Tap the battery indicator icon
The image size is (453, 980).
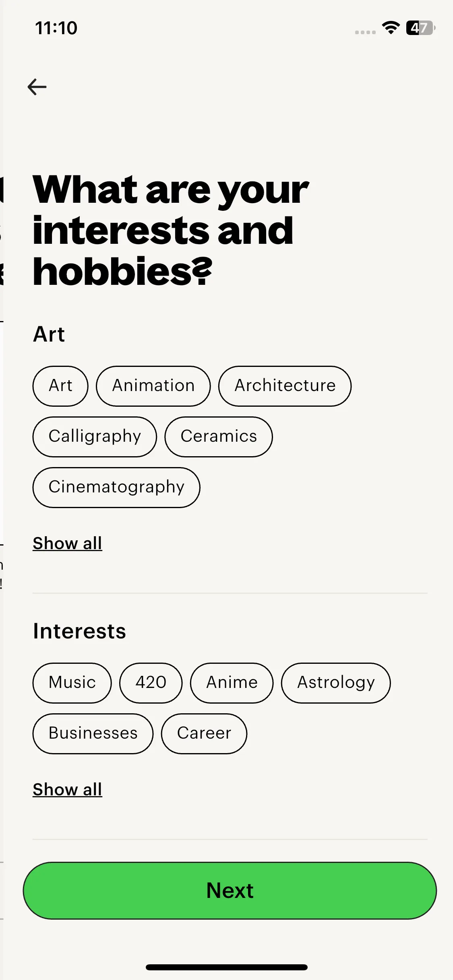420,28
